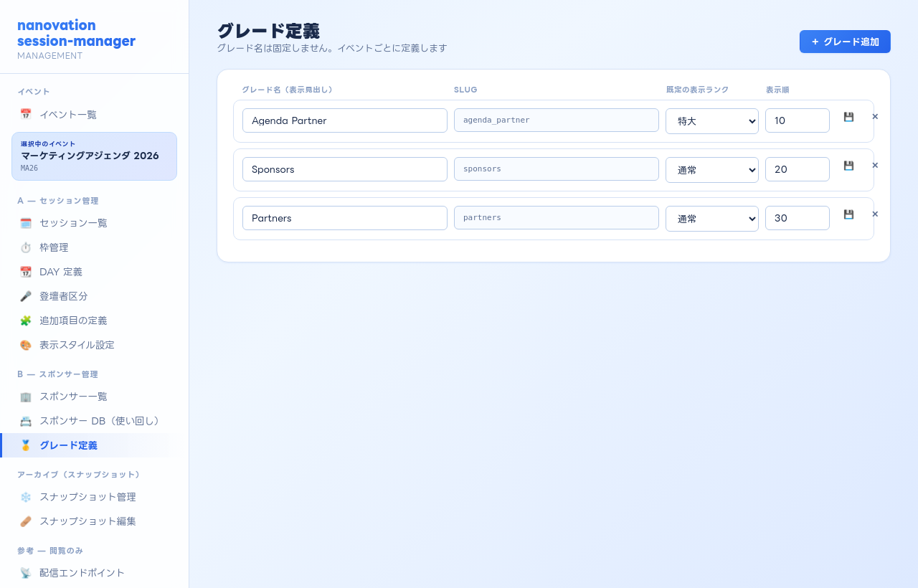Open スポンサー DB（使い回し）

[x=95, y=421]
